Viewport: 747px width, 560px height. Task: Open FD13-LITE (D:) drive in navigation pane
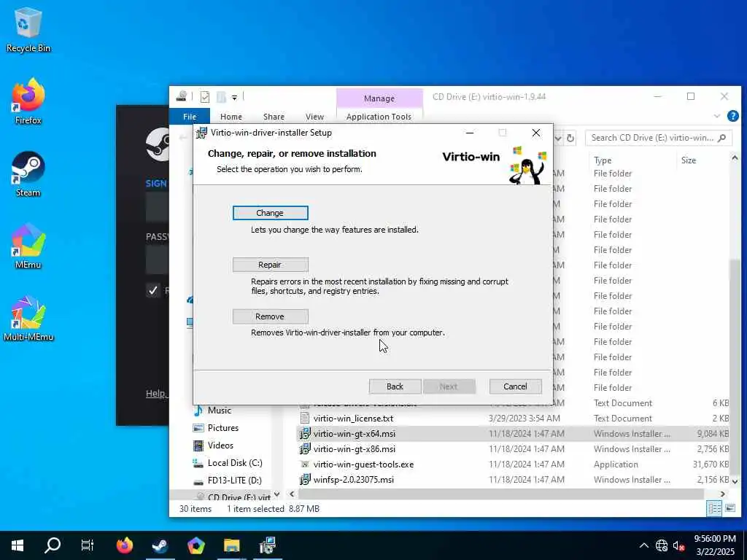tap(234, 481)
